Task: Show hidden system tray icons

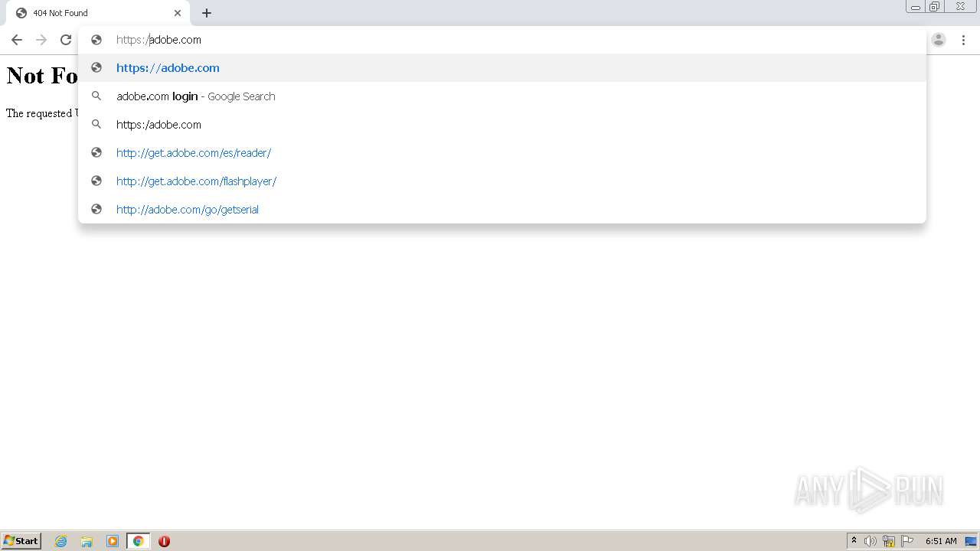Action: 854,541
